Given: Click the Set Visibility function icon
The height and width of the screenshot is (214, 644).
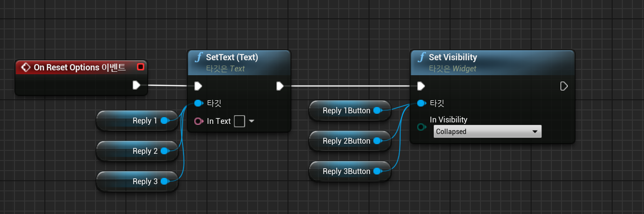Looking at the screenshot, I should click(x=421, y=58).
